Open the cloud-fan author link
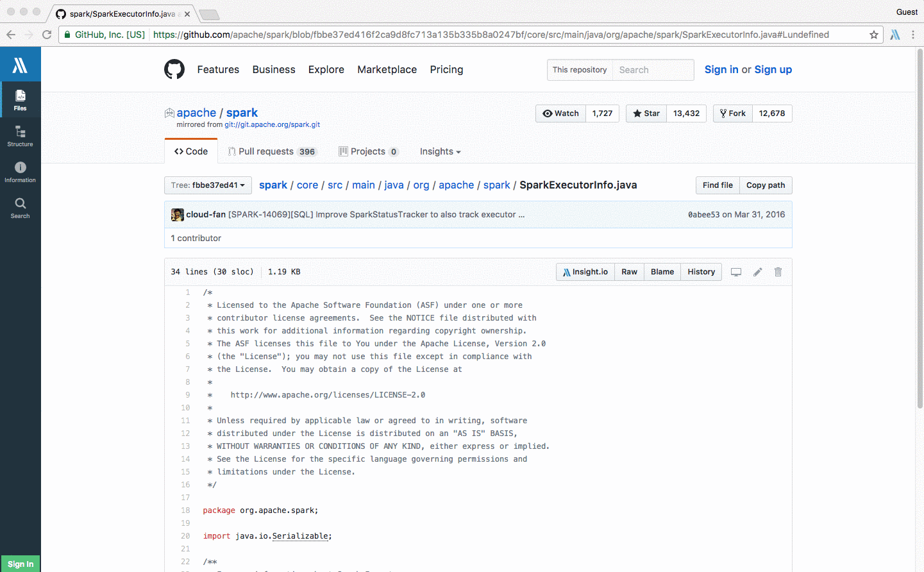This screenshot has width=924, height=572. click(x=206, y=215)
